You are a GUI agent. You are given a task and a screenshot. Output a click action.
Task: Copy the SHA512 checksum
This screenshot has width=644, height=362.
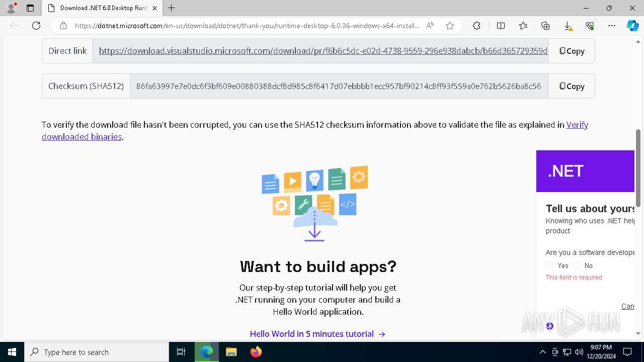point(572,86)
